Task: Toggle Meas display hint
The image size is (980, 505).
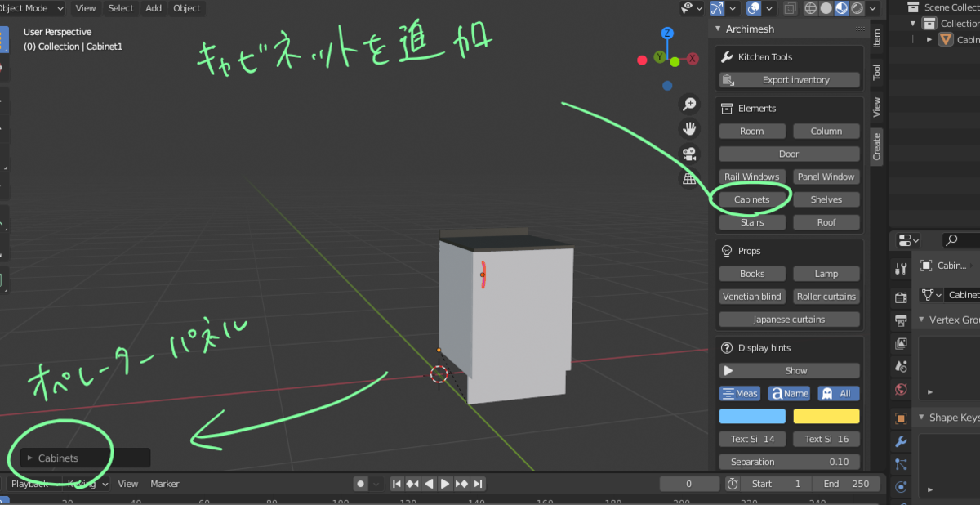Action: tap(740, 393)
